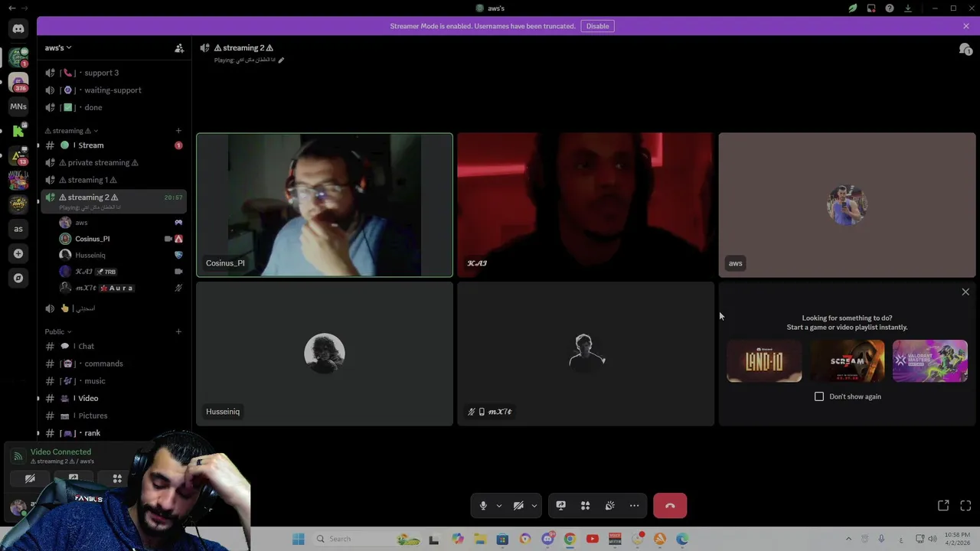Pop out the call window
This screenshot has width=980, height=551.
tap(943, 506)
